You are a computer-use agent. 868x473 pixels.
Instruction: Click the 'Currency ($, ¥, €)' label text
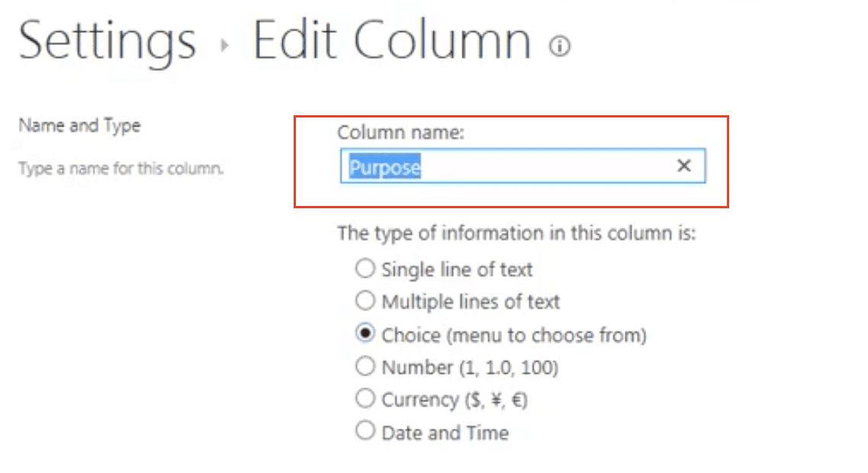[455, 400]
